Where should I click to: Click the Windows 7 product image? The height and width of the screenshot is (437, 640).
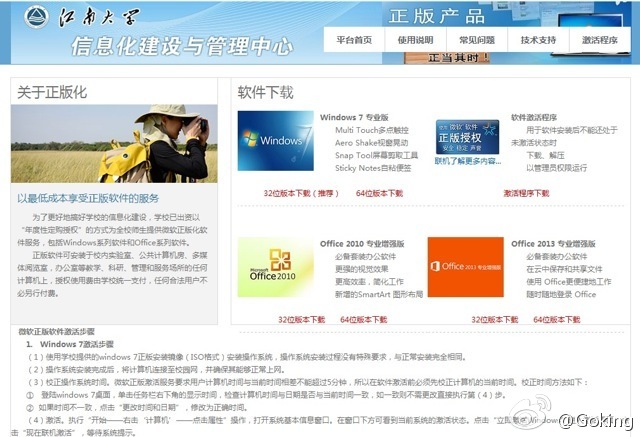click(276, 141)
